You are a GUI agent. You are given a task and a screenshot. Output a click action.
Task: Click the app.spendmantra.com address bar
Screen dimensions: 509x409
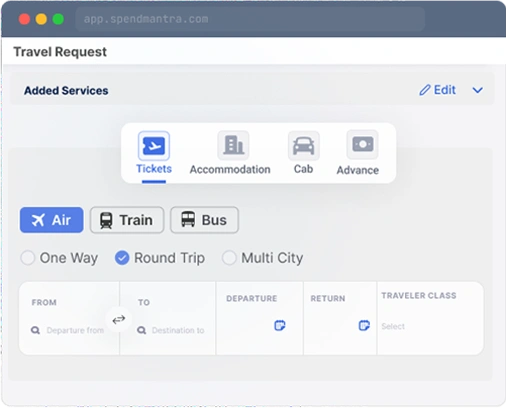click(250, 19)
